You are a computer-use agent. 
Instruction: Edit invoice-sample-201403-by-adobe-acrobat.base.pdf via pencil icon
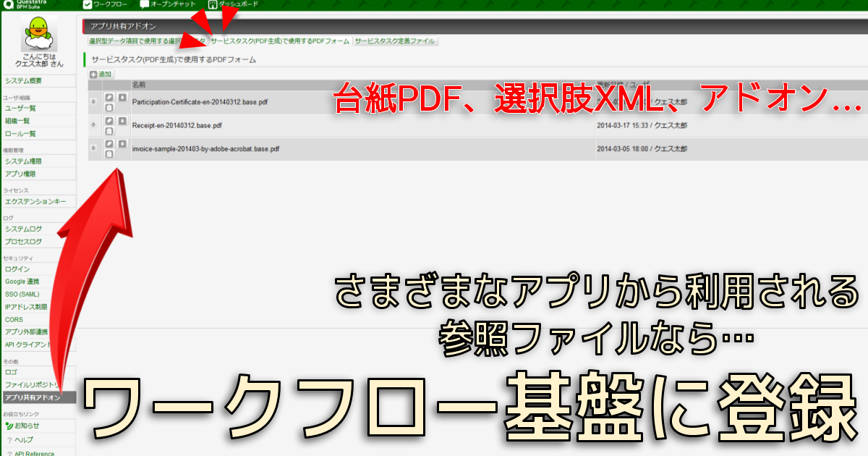109,144
